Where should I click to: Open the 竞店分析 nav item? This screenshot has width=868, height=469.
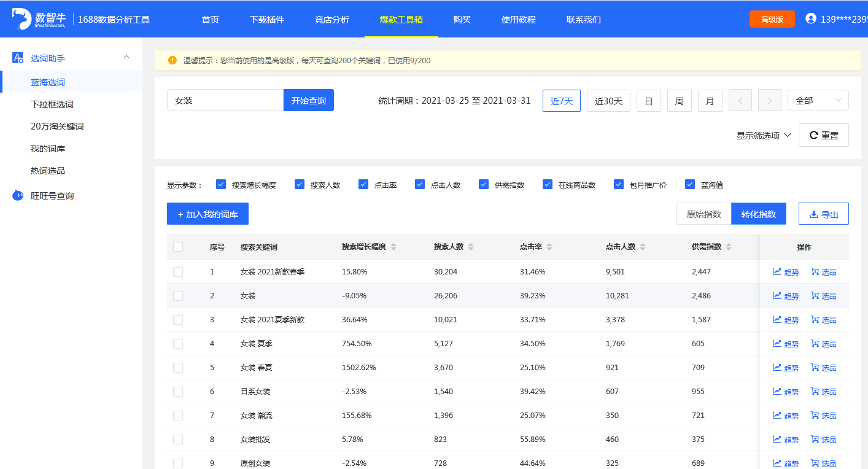pyautogui.click(x=332, y=19)
